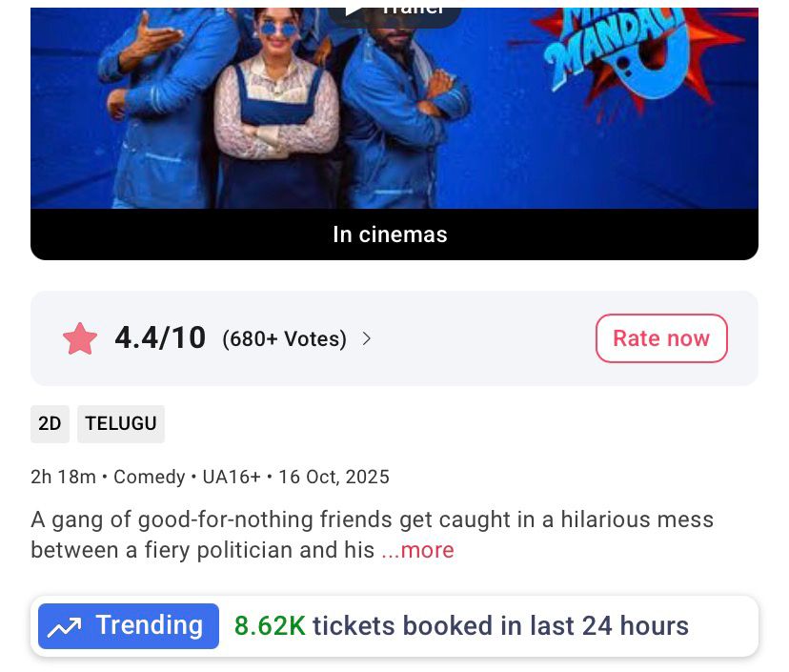Open the (680+ Votes) count
This screenshot has width=789, height=672.
coord(284,338)
